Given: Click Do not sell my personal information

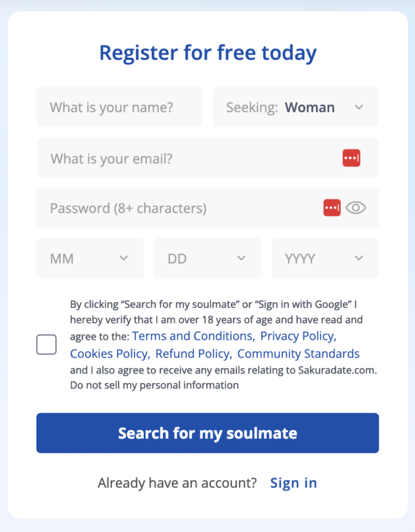Looking at the screenshot, I should coord(155,385).
